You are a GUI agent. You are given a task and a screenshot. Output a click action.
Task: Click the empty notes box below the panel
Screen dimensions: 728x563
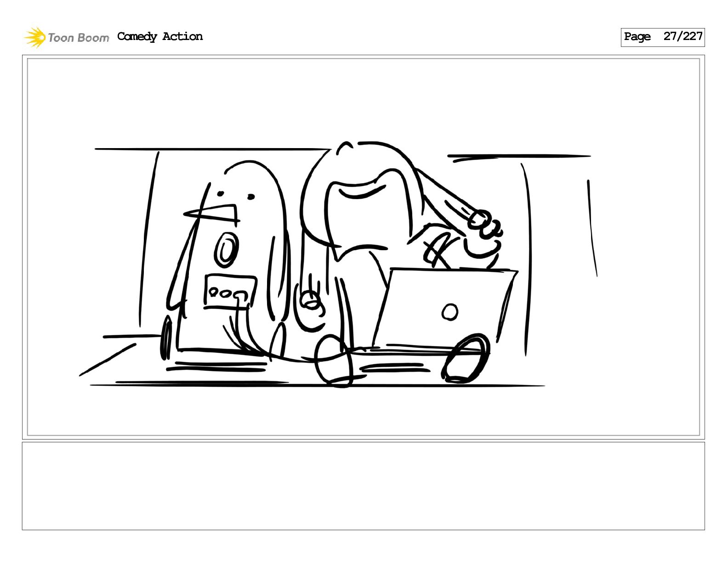[363, 486]
